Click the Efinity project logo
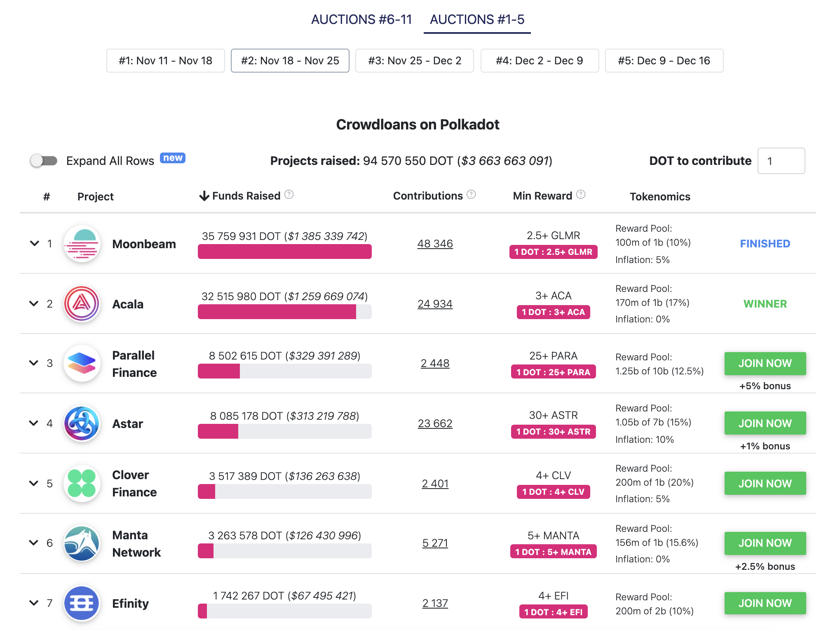 pyautogui.click(x=82, y=603)
